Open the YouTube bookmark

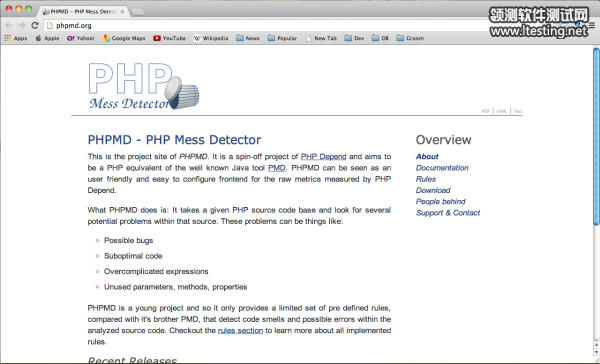169,38
